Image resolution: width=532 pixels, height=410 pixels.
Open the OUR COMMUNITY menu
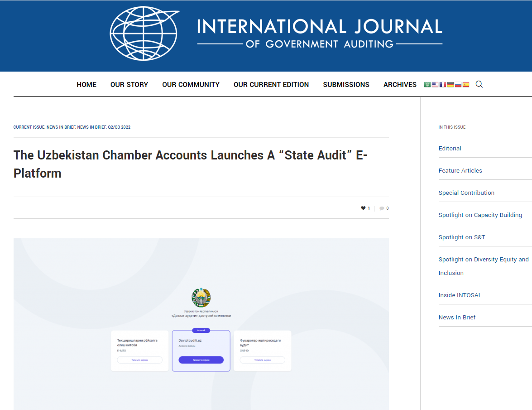(191, 85)
